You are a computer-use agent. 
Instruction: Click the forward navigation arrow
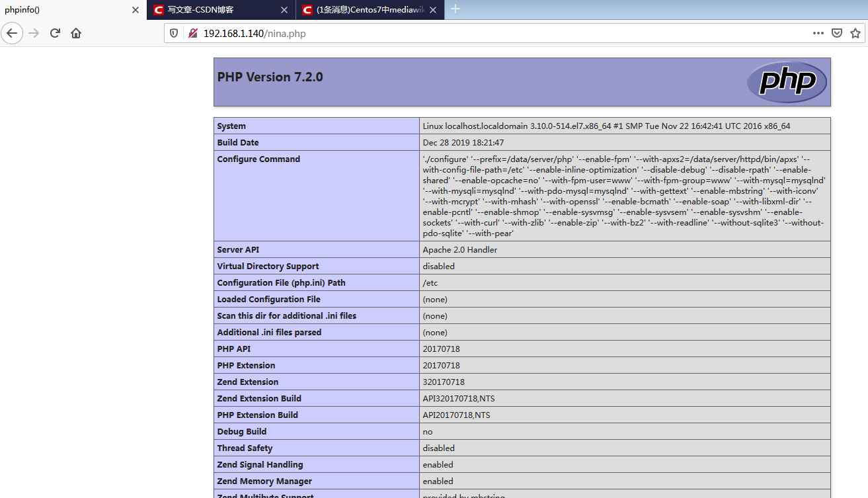pyautogui.click(x=34, y=33)
